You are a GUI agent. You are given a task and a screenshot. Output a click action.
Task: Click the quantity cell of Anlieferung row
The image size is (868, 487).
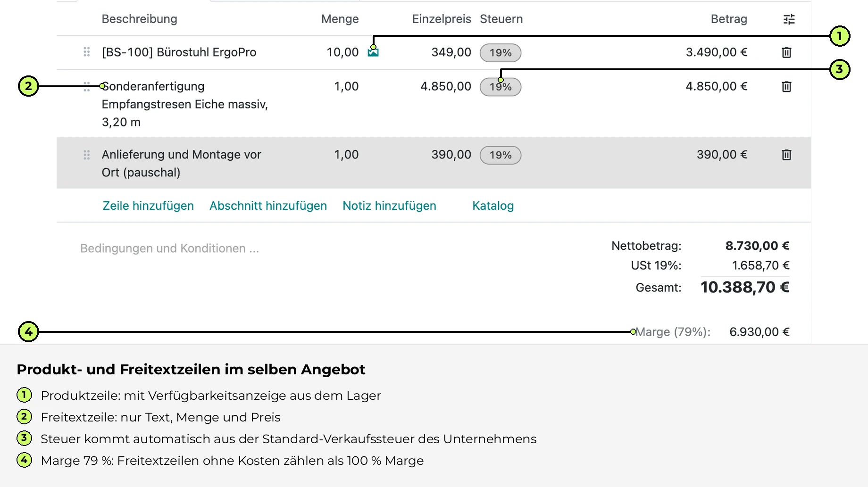click(346, 155)
